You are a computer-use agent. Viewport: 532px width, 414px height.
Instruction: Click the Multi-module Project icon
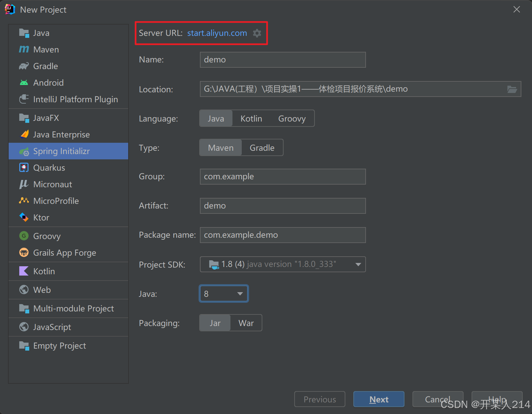point(24,308)
